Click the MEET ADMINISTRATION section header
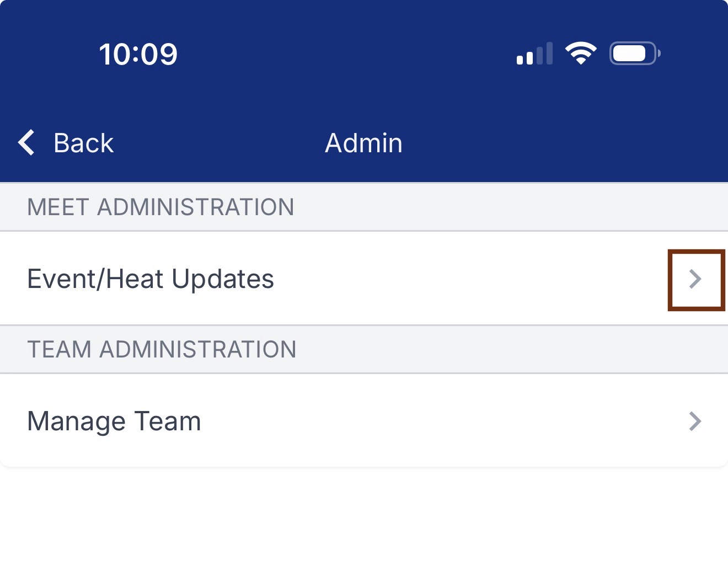 click(x=364, y=207)
